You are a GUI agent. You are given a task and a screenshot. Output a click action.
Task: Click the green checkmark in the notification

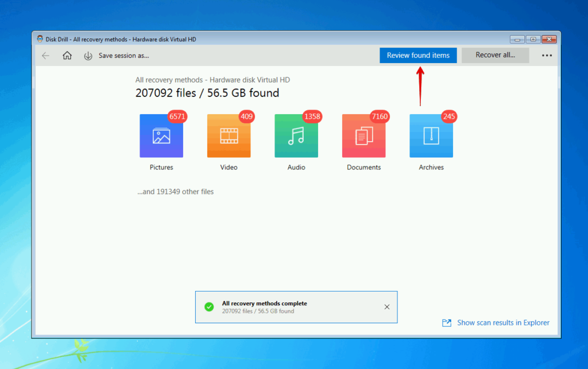click(x=209, y=307)
